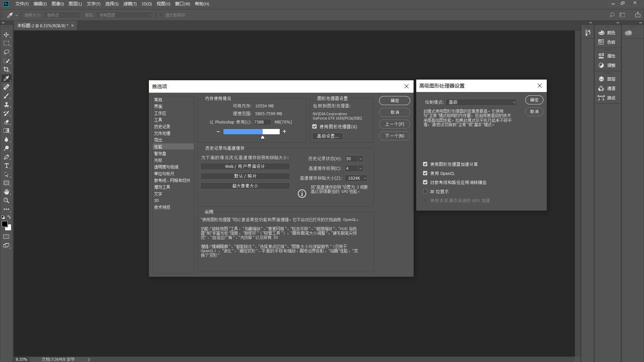Select the Horizontal Type tool
Viewport: 644px width, 362px height.
[6, 166]
